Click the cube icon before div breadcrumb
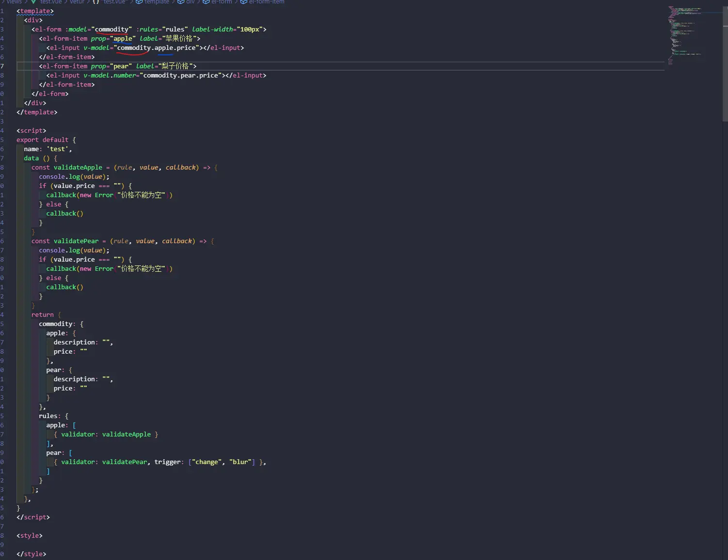This screenshot has width=728, height=560. pyautogui.click(x=181, y=2)
